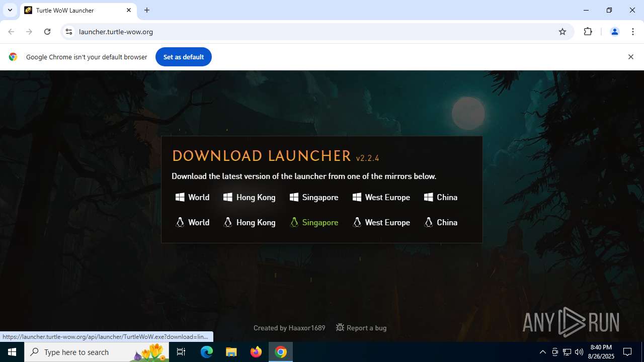Download Linux launcher from Singapore mirror
Screen dimensions: 644x362
click(314, 222)
